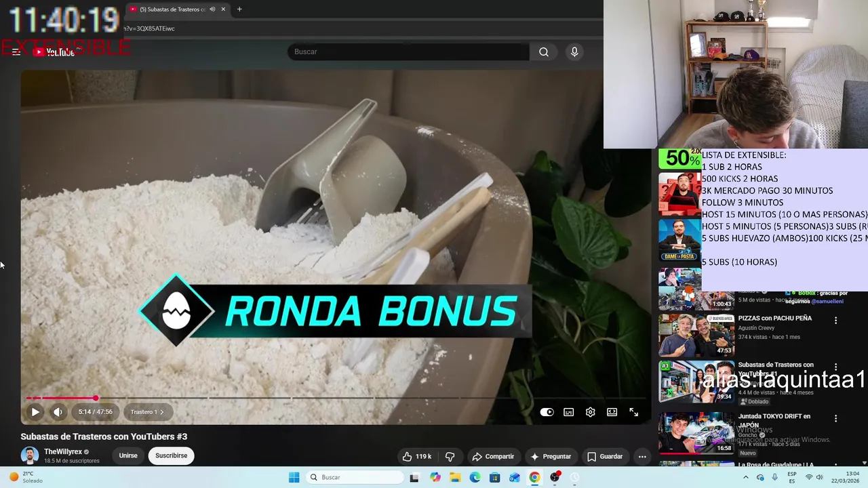The image size is (868, 488).
Task: Open the YouTube hamburger guide menu
Action: click(16, 52)
